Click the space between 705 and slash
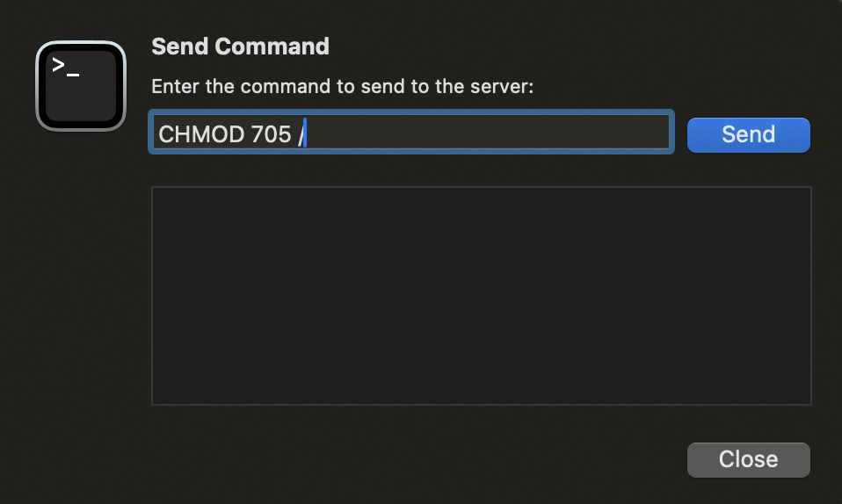This screenshot has height=504, width=842. coord(294,134)
